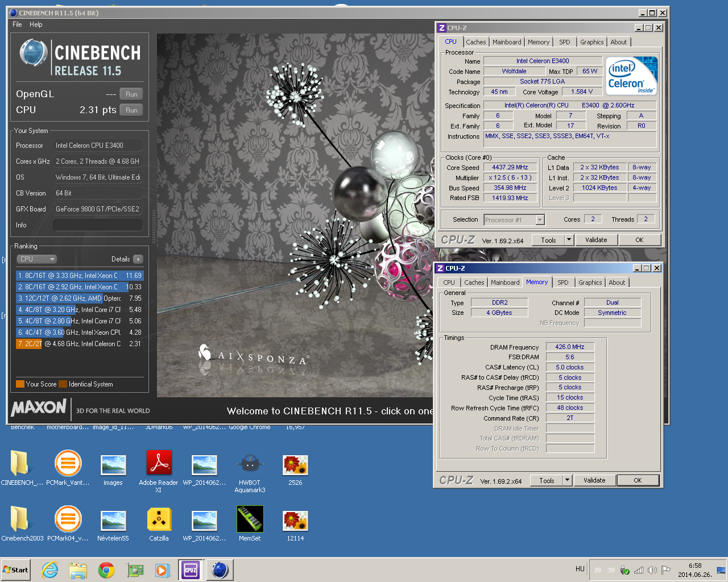
Task: Open the Start menu
Action: coord(15,570)
